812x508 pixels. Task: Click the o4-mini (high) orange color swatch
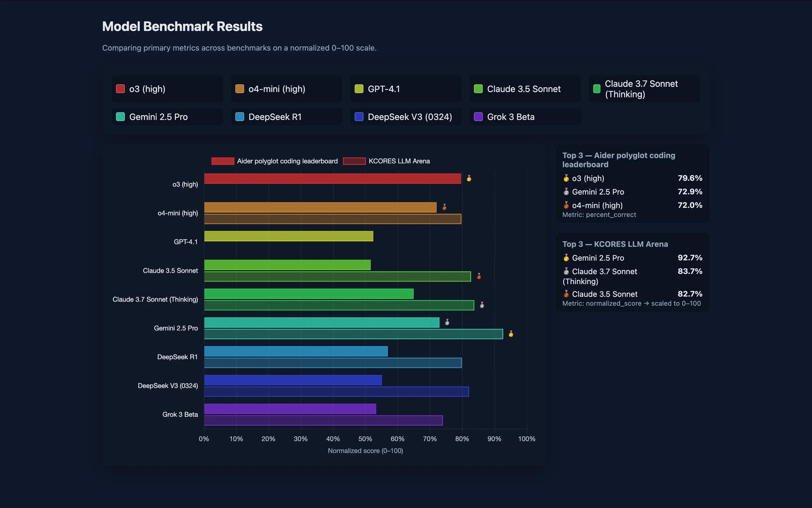coord(239,89)
